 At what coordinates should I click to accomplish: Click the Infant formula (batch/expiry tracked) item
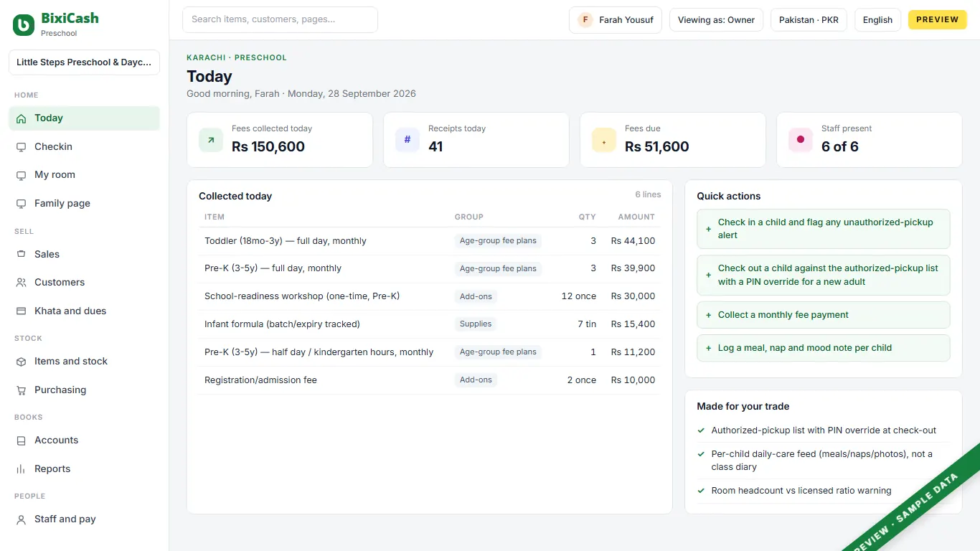[282, 324]
